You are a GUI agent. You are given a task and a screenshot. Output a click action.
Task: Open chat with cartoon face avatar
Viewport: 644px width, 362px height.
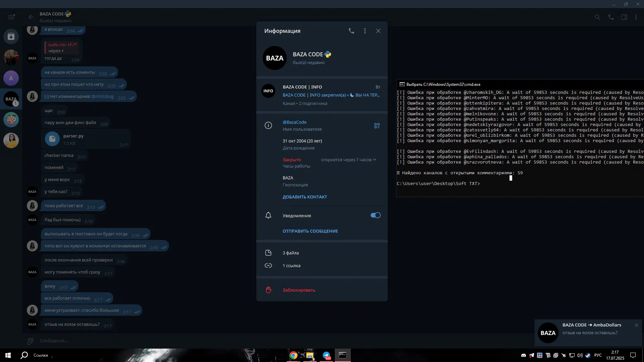[x=11, y=120]
